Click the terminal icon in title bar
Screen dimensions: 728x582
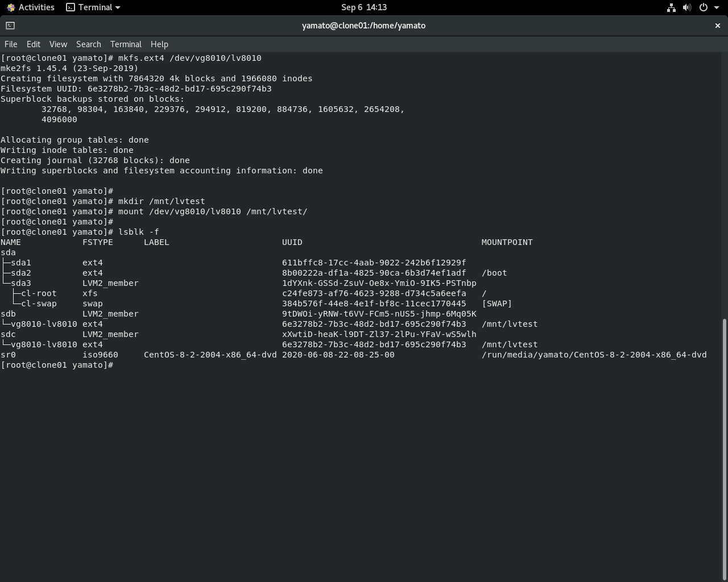click(10, 26)
